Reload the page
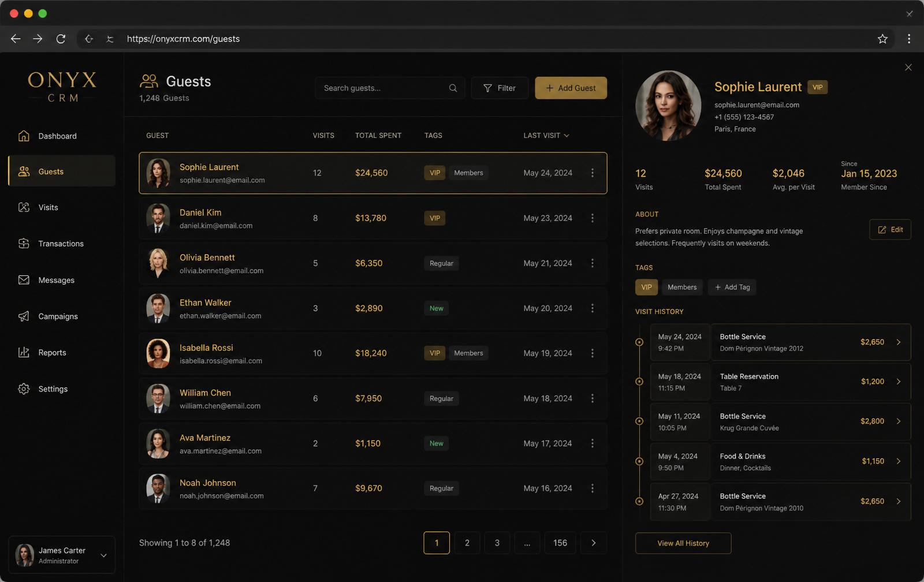Screen dimensions: 924x582 [x=61, y=39]
